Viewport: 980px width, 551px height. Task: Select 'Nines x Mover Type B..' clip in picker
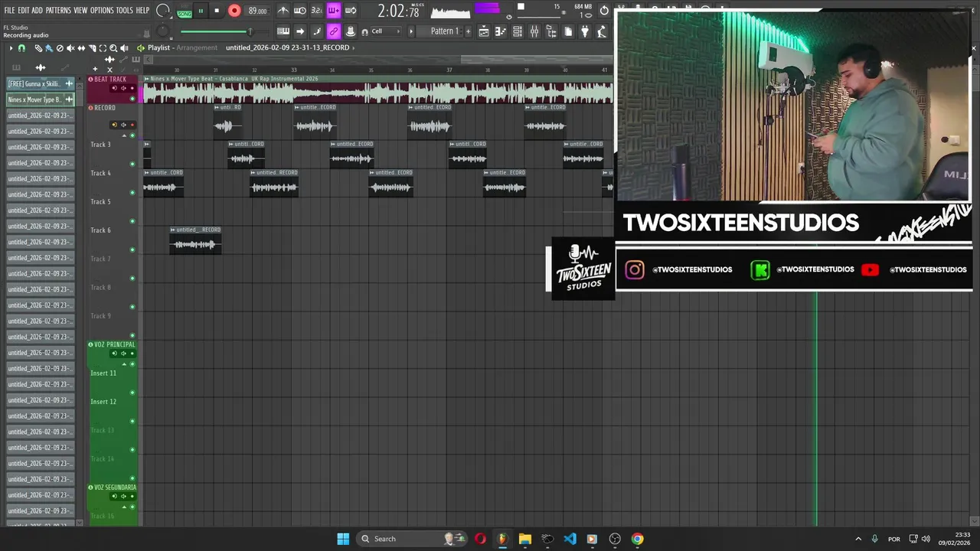40,99
